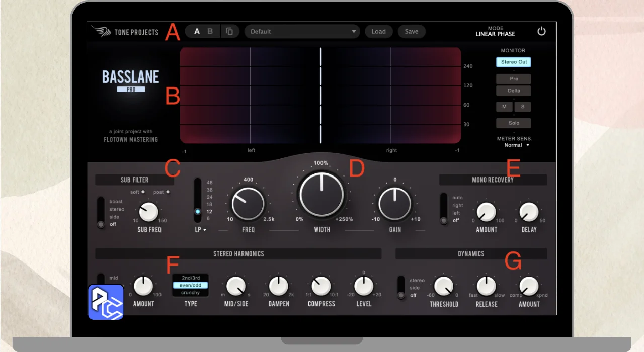Click the large WIDTH knob
The height and width of the screenshot is (352, 644).
point(321,194)
